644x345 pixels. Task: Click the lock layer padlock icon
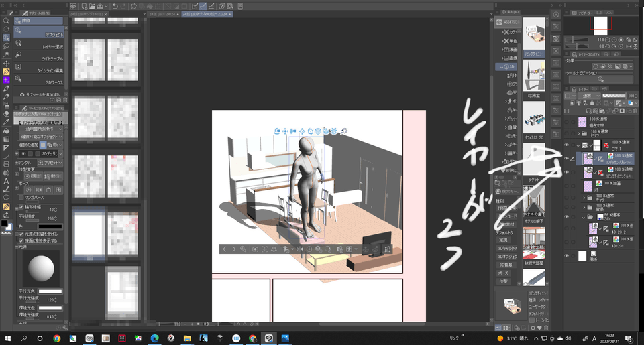592,103
